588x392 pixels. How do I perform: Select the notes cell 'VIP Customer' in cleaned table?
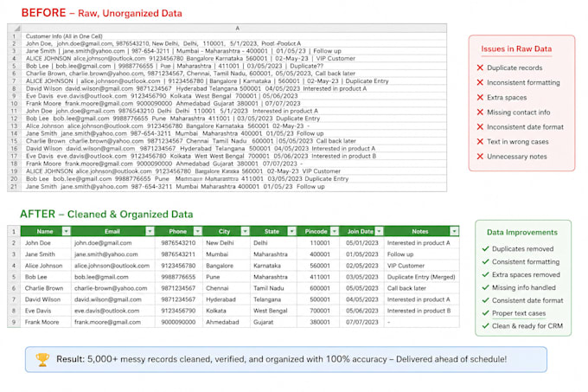click(421, 266)
